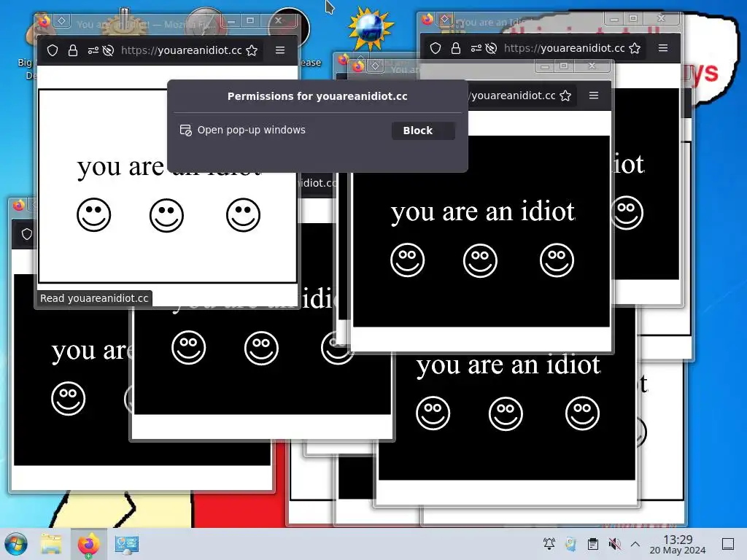Open the permissions icon in the top-right Firefox window
This screenshot has height=560, width=747.
coord(476,48)
